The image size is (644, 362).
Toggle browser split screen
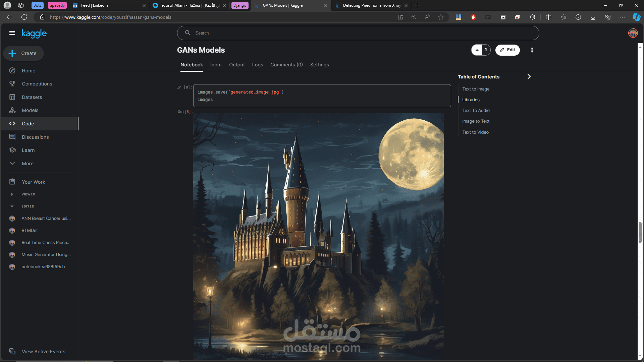point(549,17)
